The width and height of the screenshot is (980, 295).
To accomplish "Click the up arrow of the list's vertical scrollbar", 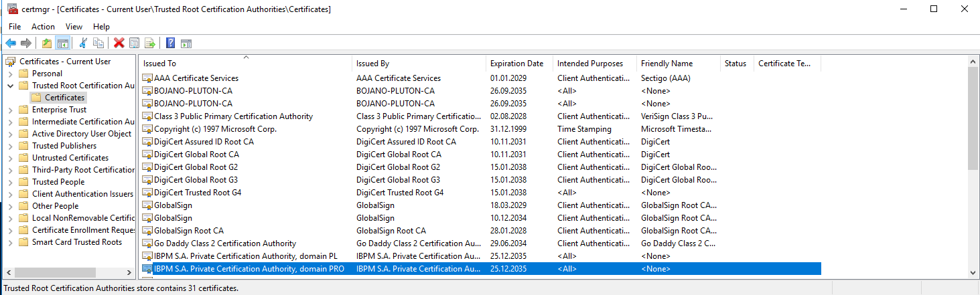I will [x=974, y=62].
